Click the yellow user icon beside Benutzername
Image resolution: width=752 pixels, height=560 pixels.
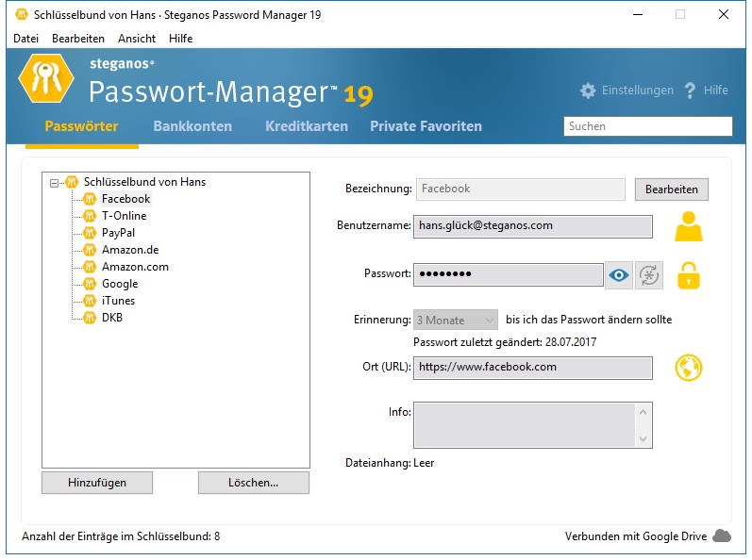pyautogui.click(x=689, y=226)
